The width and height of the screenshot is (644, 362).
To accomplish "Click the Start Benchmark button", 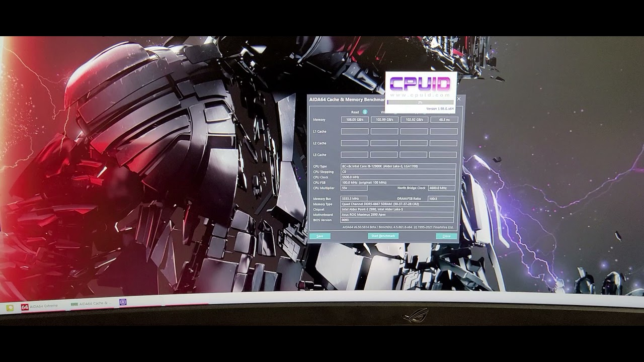I will 383,236.
